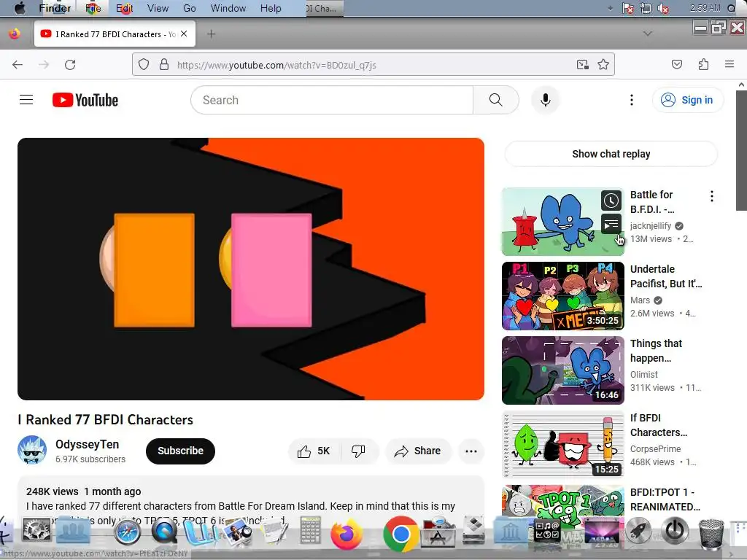This screenshot has width=747, height=560.
Task: Open Spotlight search in menu bar
Action: click(732, 8)
